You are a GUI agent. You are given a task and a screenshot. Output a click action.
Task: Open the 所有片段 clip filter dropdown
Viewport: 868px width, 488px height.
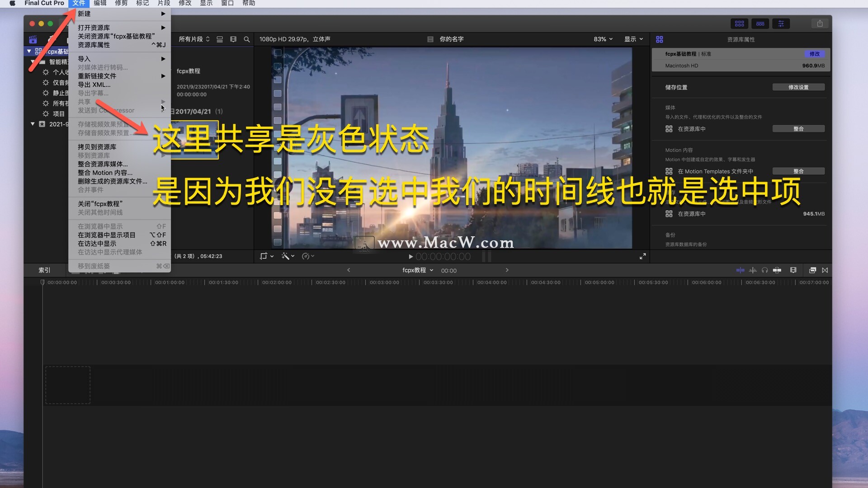click(194, 39)
